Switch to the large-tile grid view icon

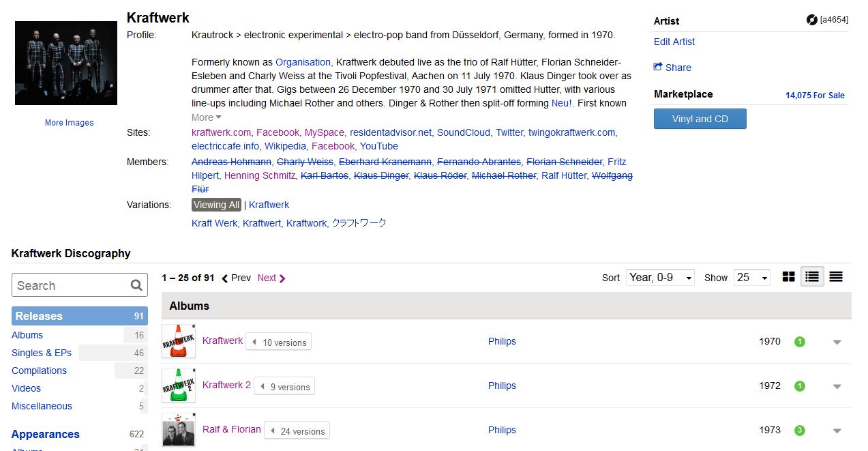789,277
